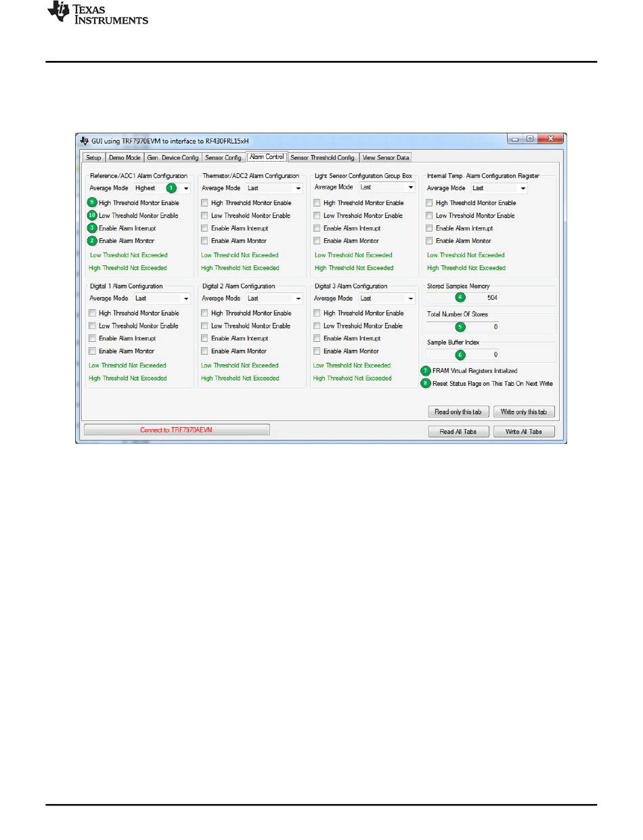Click the GUI window title bar icon
Screen dimensions: 643x840
click(84, 140)
